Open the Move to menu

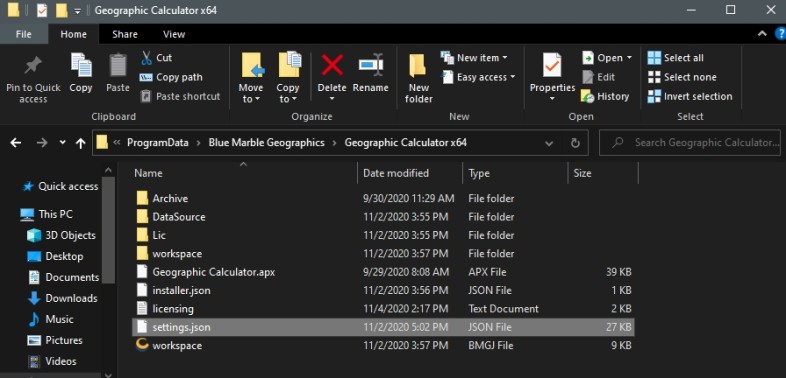click(x=251, y=78)
